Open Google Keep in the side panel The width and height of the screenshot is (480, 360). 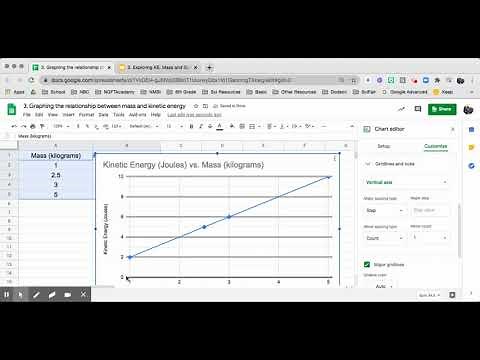coord(471,147)
